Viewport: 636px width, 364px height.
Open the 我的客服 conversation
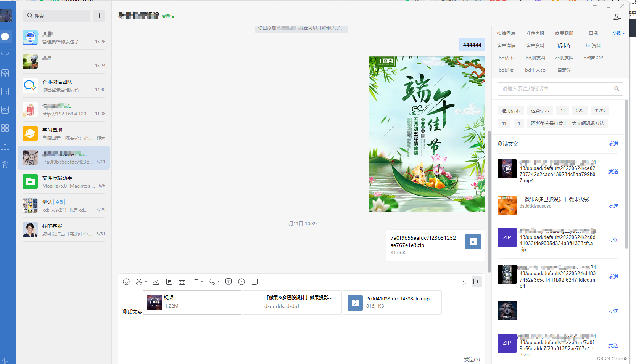click(64, 230)
